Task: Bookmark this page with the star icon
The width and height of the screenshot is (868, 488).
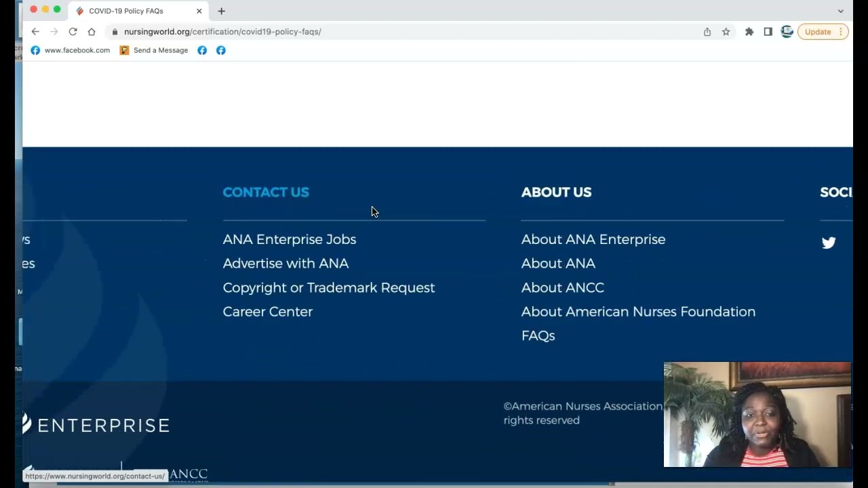Action: [726, 32]
